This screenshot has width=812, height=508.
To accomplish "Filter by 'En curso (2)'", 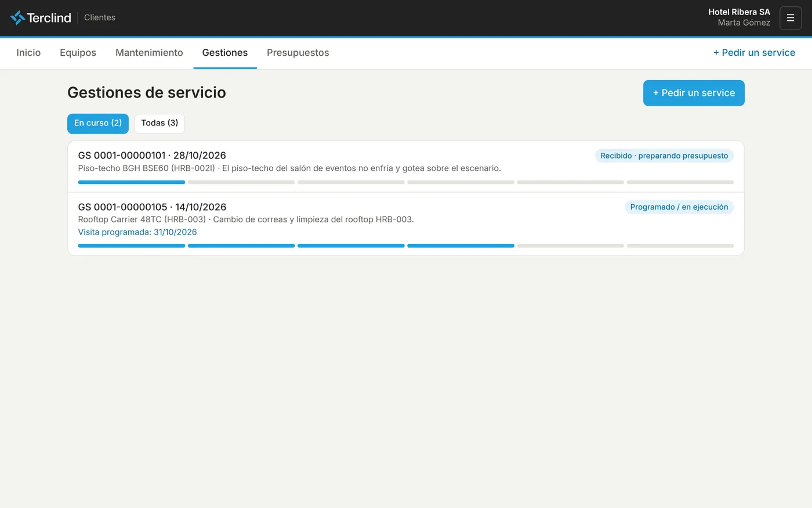I will 98,123.
